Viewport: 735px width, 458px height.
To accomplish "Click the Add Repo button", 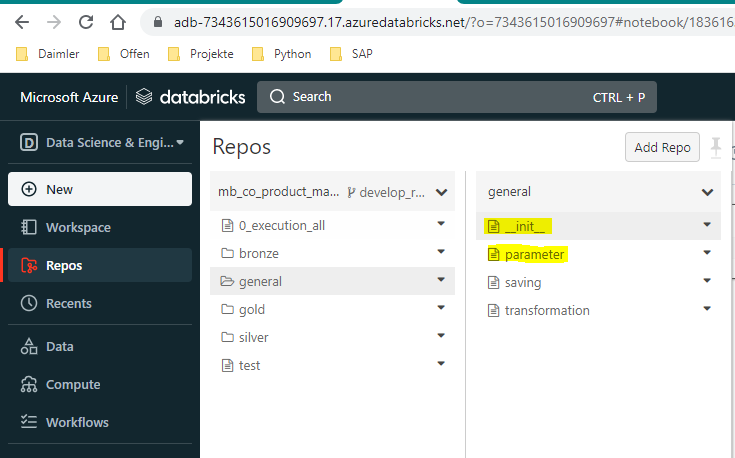I will pos(662,147).
